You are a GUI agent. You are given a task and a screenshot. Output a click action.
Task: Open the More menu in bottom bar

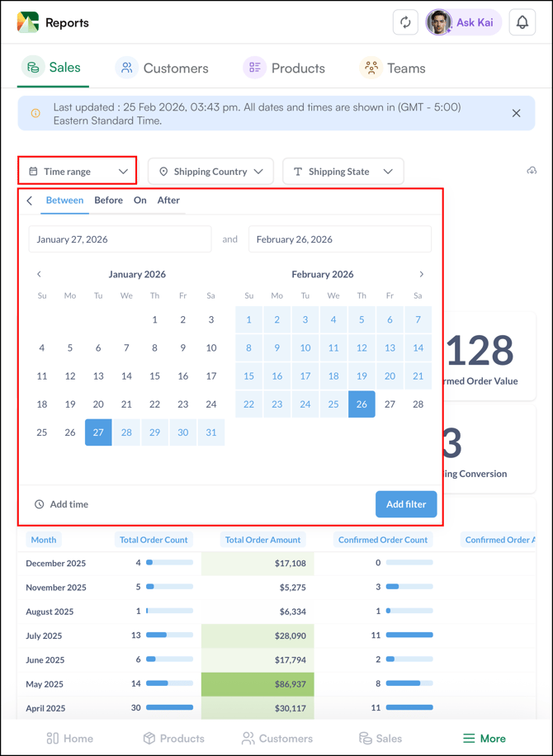[x=484, y=738]
